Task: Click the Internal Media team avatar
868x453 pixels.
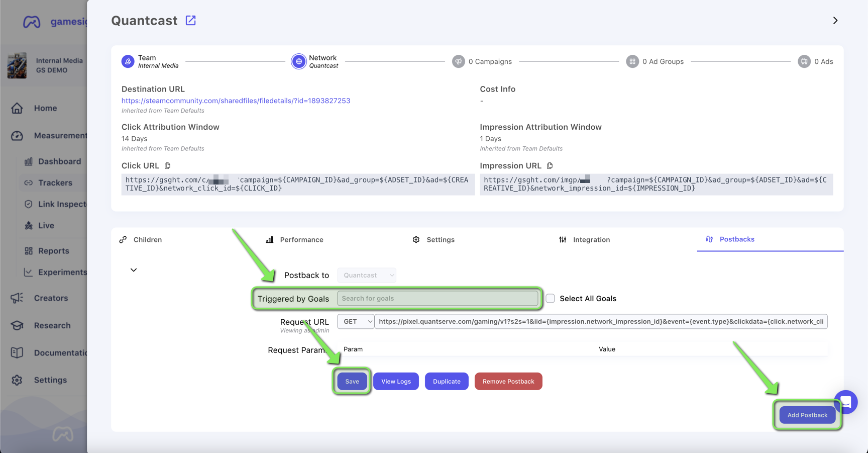Action: coord(17,66)
